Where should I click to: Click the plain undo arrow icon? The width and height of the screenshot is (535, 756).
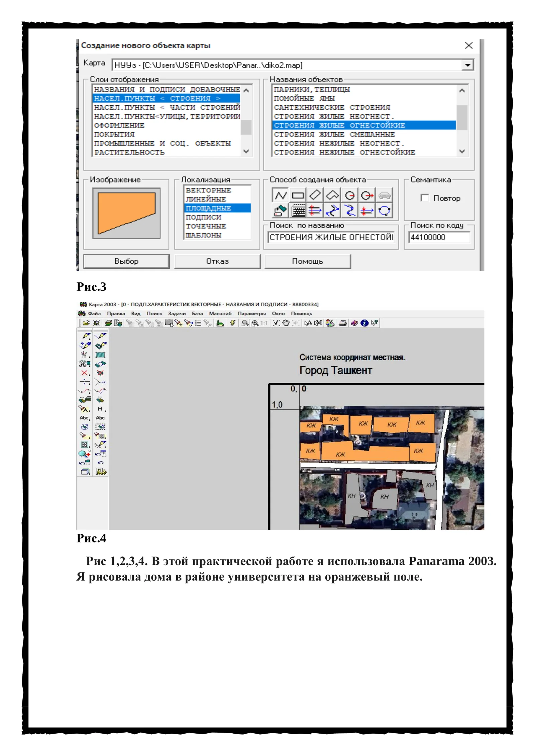point(100,463)
